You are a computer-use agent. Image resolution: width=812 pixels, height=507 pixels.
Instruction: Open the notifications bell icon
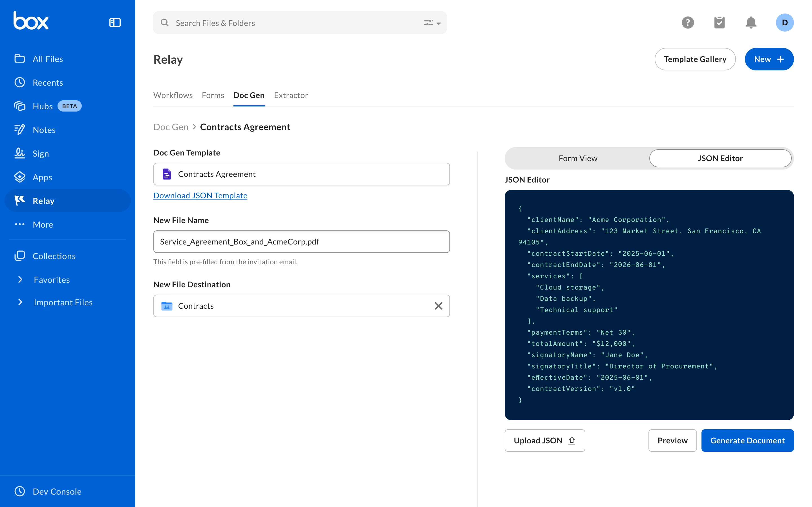click(x=751, y=23)
